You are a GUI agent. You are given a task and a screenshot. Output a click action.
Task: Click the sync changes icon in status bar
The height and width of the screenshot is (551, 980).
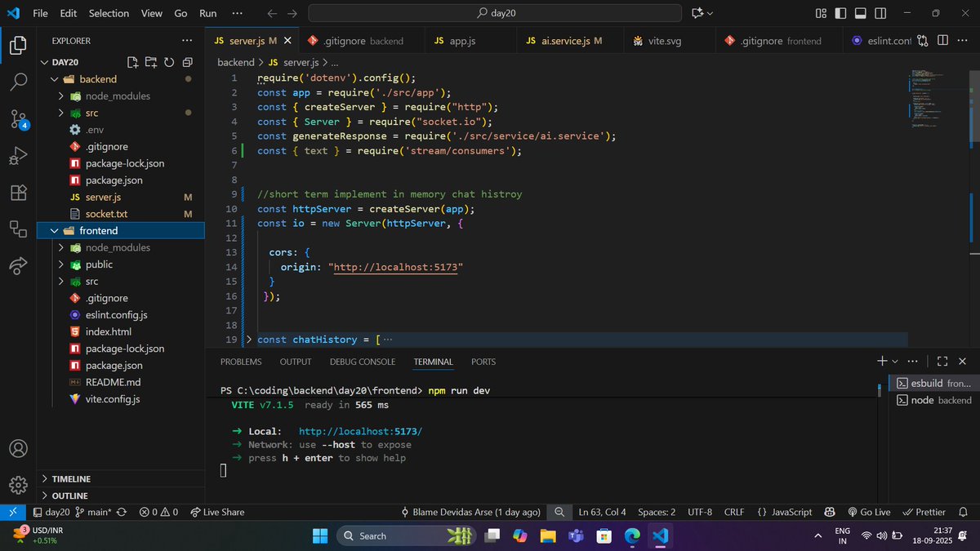(122, 512)
